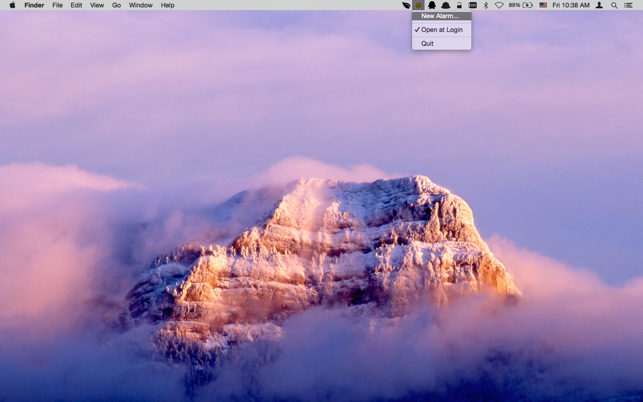Image resolution: width=643 pixels, height=402 pixels.
Task: Open the keyboard viewer icon in the menu bar
Action: pyautogui.click(x=473, y=5)
